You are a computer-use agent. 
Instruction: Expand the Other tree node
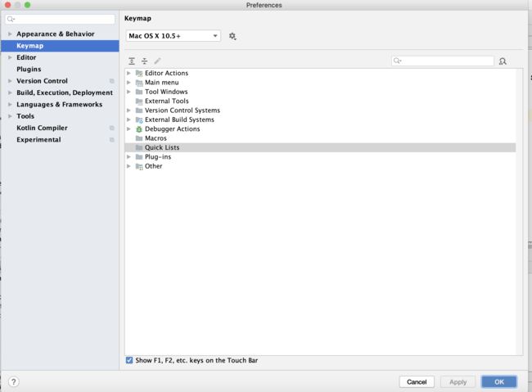[129, 166]
